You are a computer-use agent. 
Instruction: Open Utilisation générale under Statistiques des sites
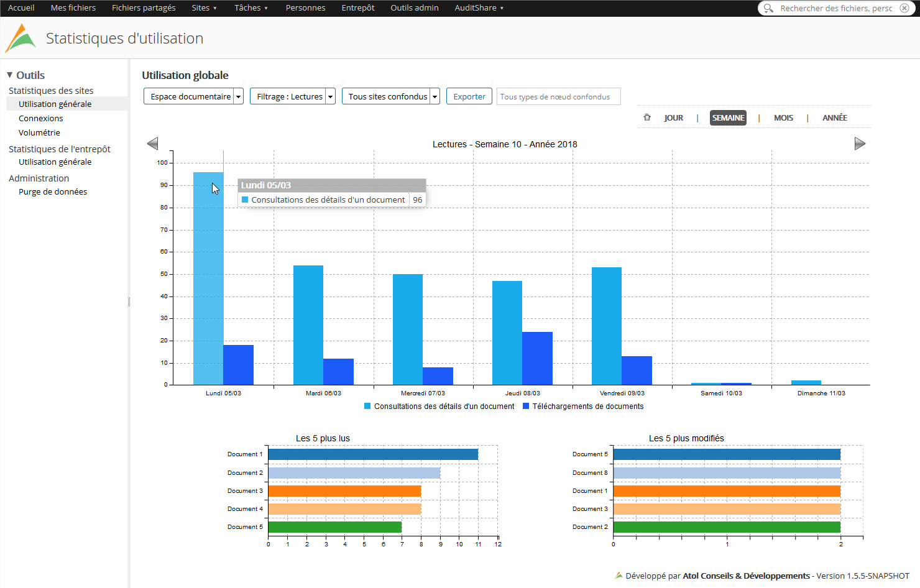[x=55, y=104]
